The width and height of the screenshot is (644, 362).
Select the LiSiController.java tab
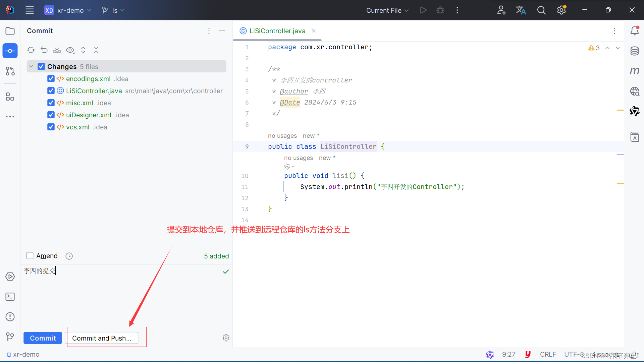(x=276, y=31)
